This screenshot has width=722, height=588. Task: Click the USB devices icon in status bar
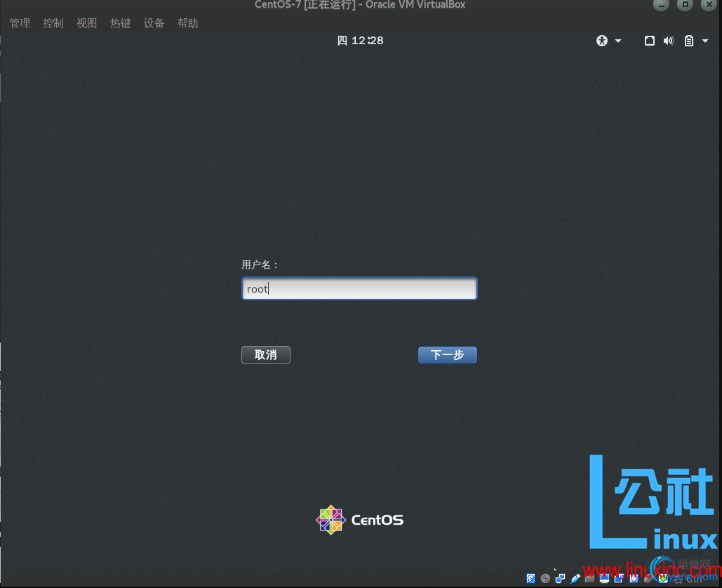(x=575, y=579)
